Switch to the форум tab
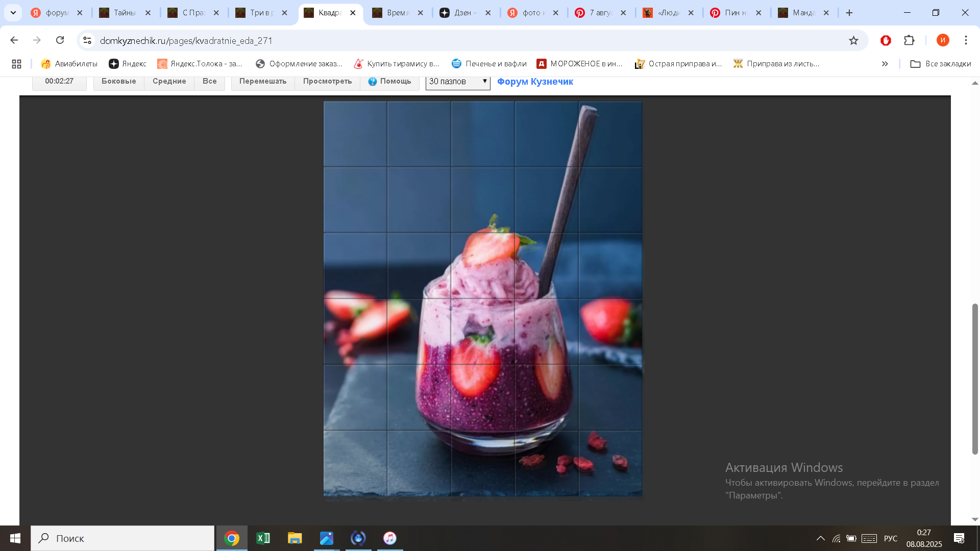 [x=50, y=13]
